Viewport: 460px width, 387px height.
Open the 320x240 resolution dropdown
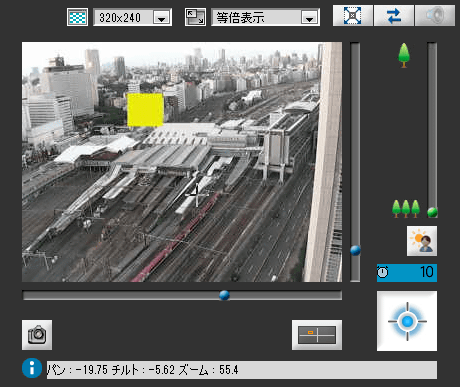[132, 17]
